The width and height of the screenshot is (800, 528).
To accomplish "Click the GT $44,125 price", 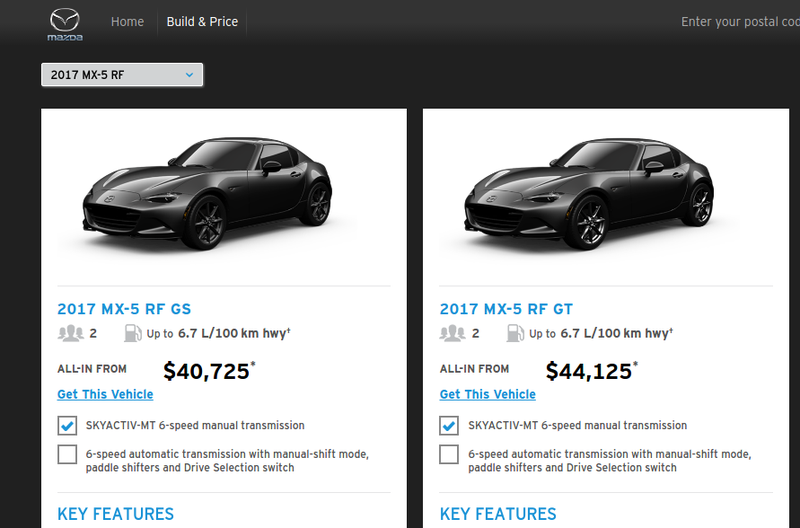I will 589,371.
